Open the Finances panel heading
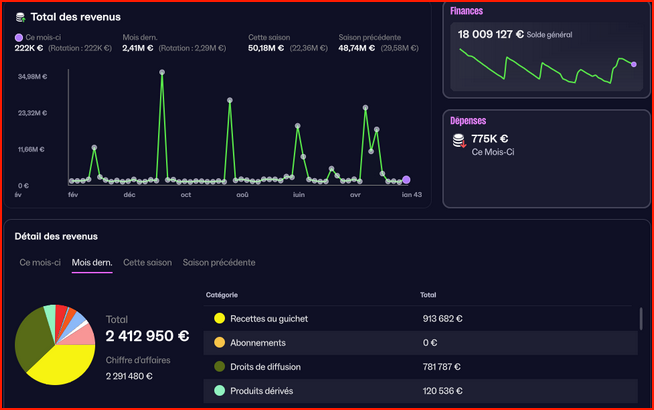Viewport: 654px width, 410px height. pyautogui.click(x=467, y=11)
